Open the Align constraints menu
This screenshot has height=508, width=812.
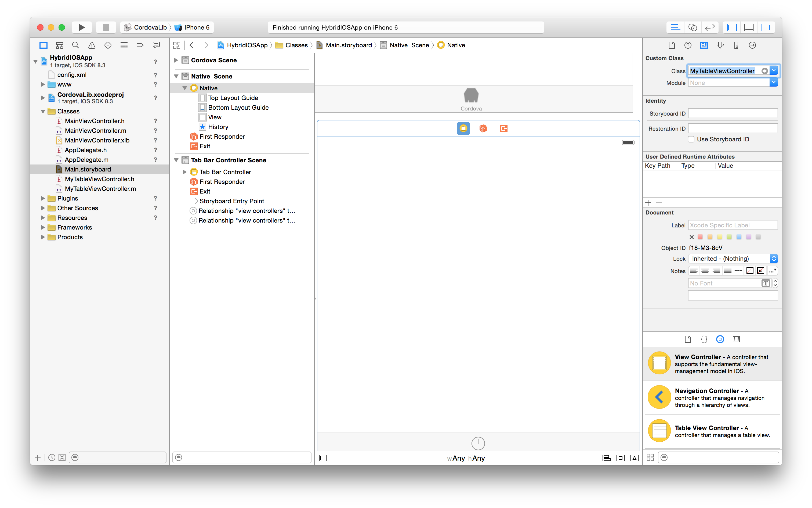click(606, 458)
